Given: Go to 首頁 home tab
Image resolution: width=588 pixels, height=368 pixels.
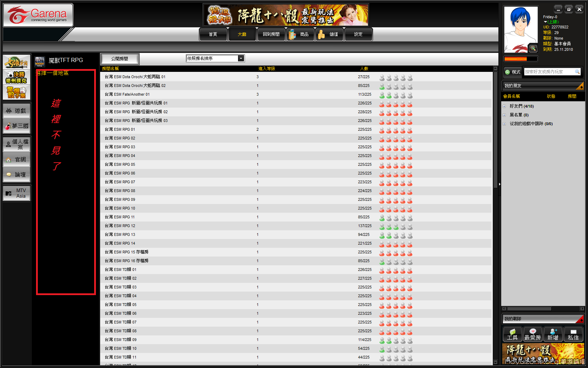Looking at the screenshot, I should point(213,34).
